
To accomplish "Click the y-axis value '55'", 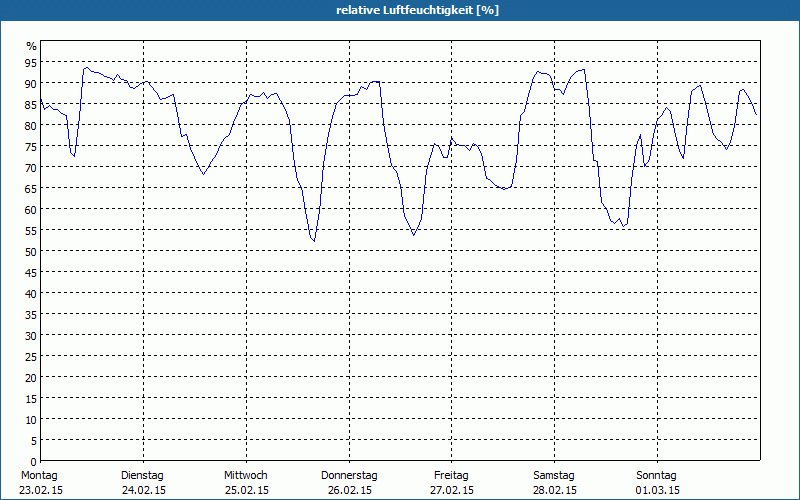I will click(x=31, y=231).
